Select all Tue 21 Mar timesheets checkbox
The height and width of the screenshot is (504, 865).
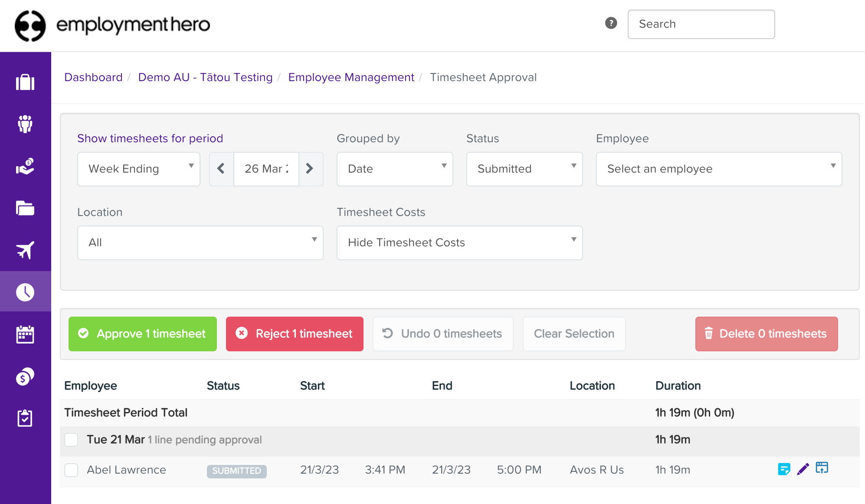click(x=71, y=439)
